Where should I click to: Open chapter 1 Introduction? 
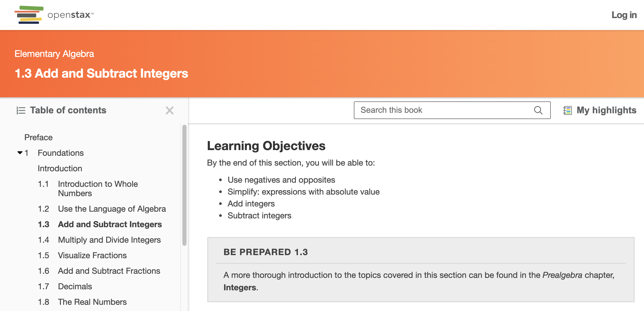pyautogui.click(x=60, y=168)
